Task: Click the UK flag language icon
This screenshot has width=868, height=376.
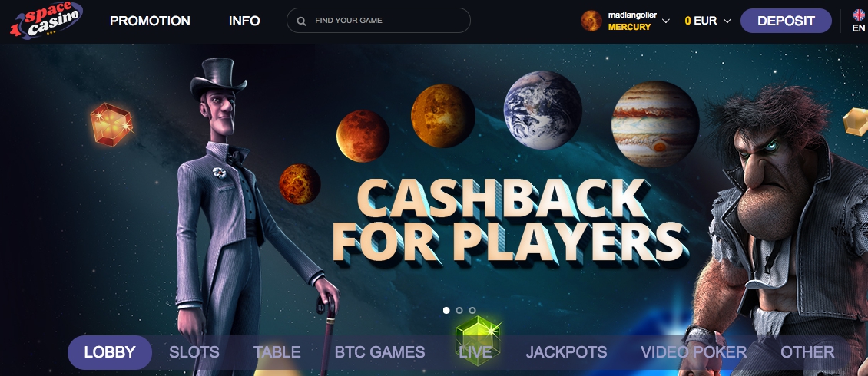Action: point(859,15)
